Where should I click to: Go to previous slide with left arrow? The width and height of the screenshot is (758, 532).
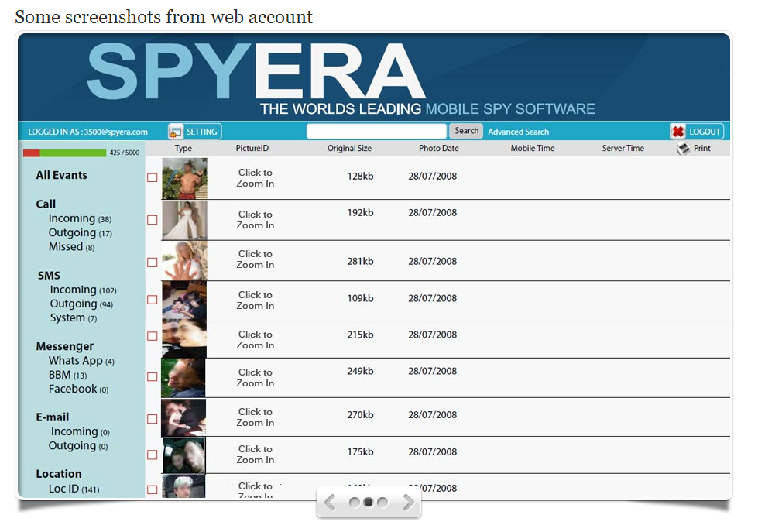[x=330, y=503]
